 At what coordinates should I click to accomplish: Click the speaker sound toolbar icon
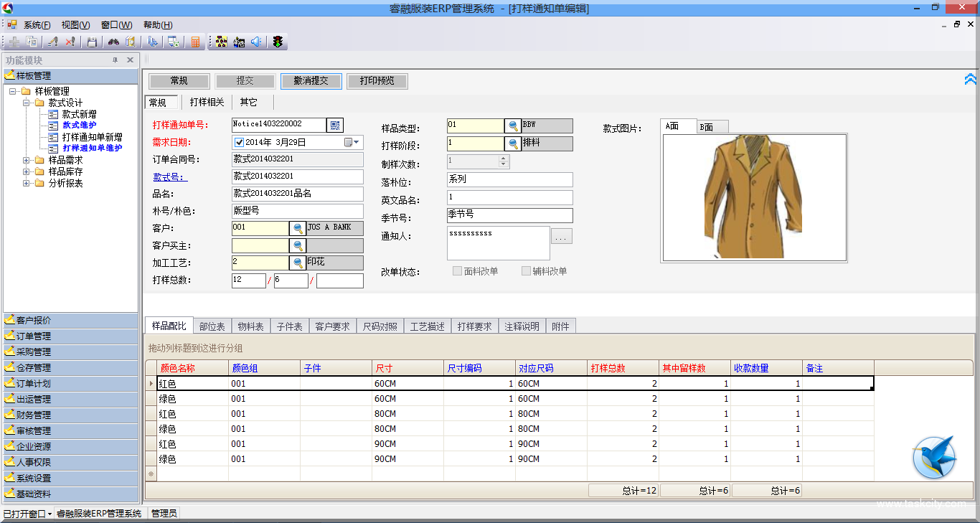pyautogui.click(x=256, y=42)
